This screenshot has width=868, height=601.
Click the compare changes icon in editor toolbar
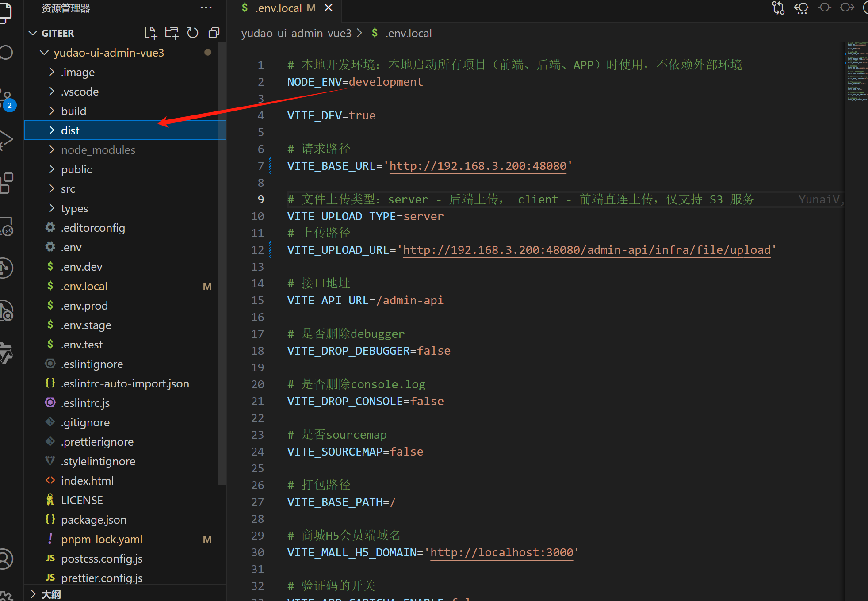[x=778, y=8]
